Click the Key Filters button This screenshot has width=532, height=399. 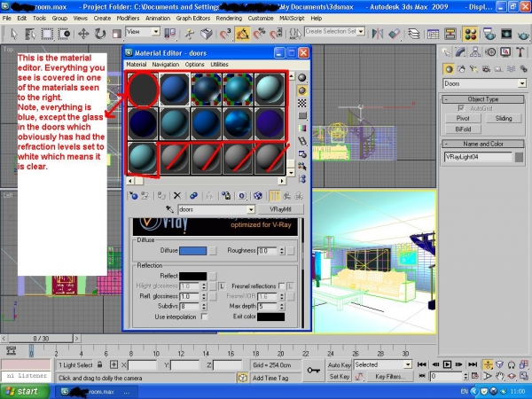click(x=390, y=376)
